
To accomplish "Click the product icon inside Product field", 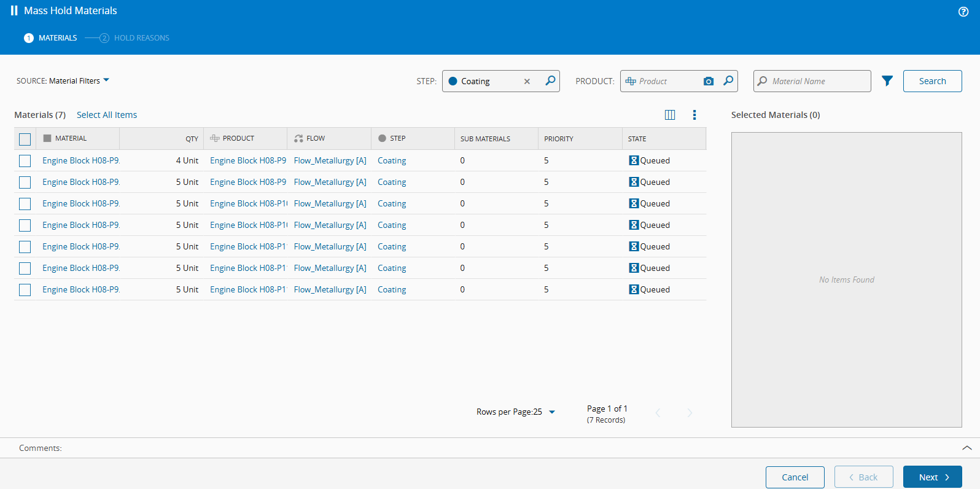I will click(631, 81).
